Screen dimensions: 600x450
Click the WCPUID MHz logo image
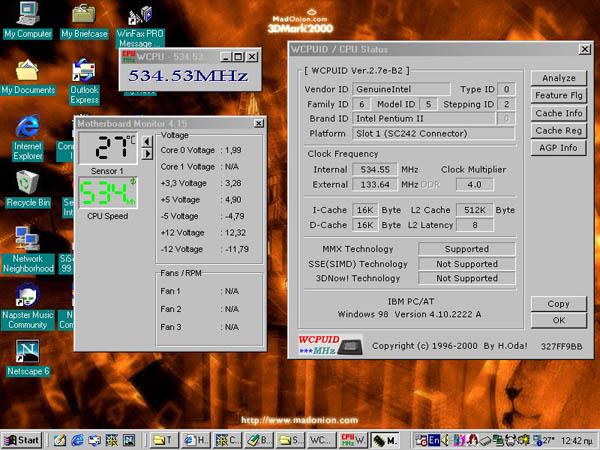tap(330, 345)
